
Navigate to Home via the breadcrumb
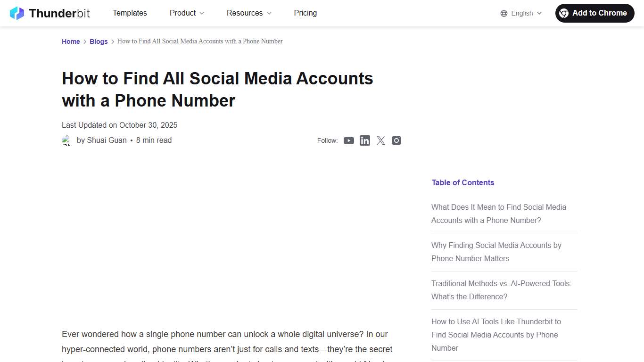[71, 41]
